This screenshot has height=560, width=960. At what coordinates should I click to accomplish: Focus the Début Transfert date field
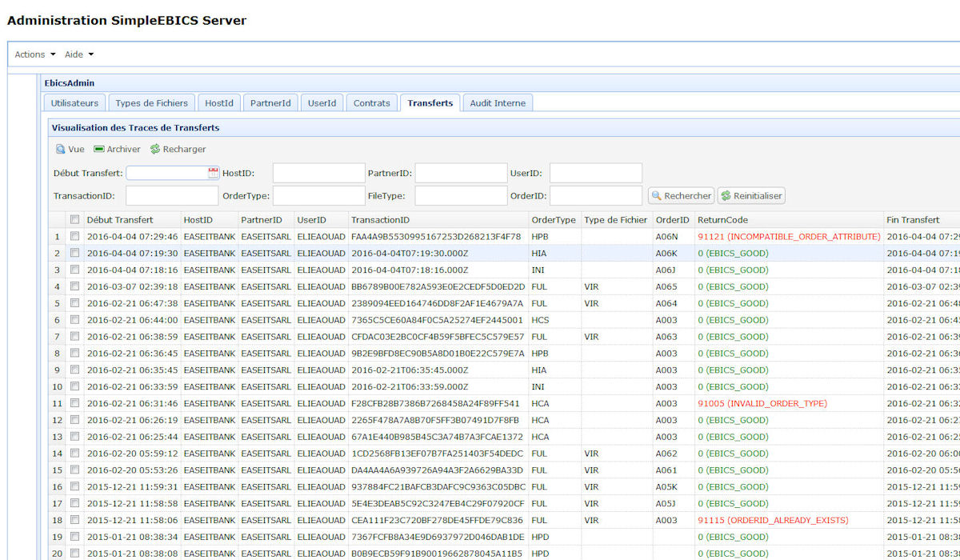(166, 173)
